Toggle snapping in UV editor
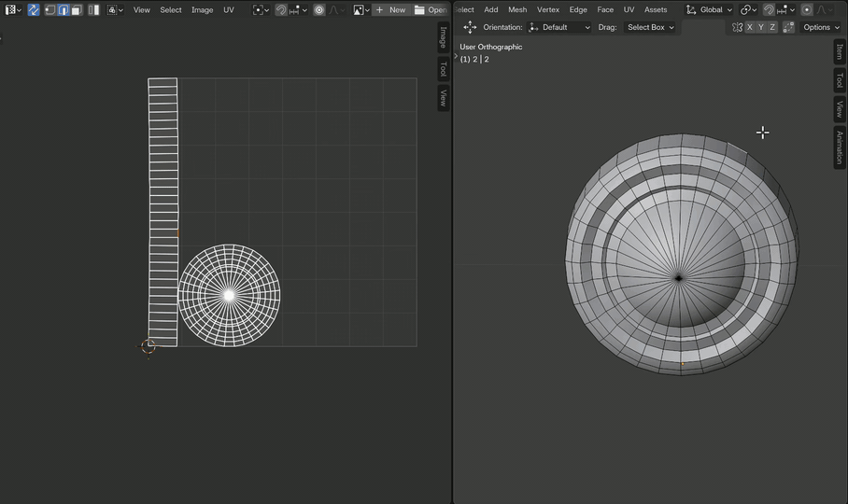Image resolution: width=848 pixels, height=504 pixels. (x=281, y=9)
